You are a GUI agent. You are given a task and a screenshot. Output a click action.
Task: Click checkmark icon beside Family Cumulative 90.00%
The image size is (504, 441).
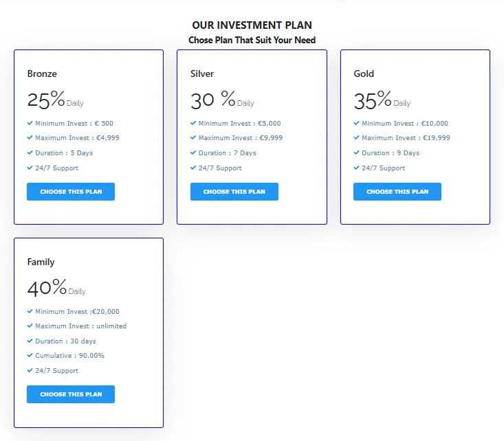click(x=30, y=356)
